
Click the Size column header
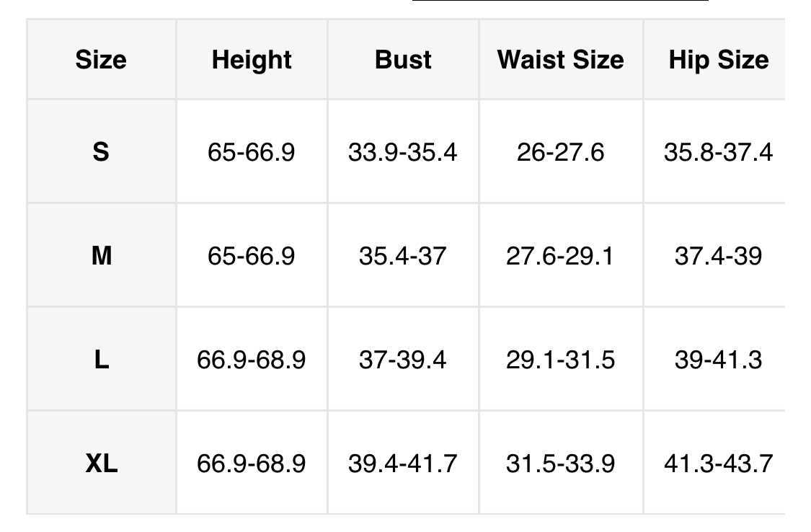click(101, 60)
